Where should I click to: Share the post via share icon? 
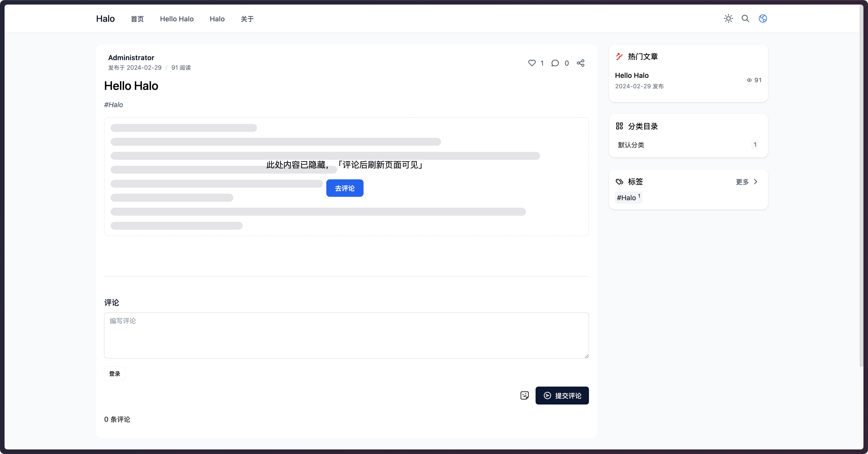point(580,63)
